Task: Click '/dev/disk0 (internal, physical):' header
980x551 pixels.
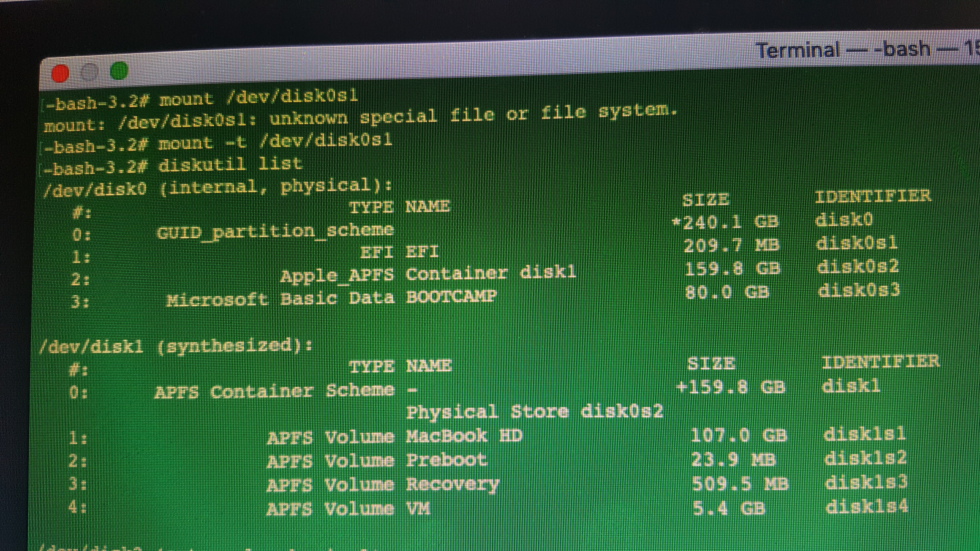Action: tap(217, 187)
